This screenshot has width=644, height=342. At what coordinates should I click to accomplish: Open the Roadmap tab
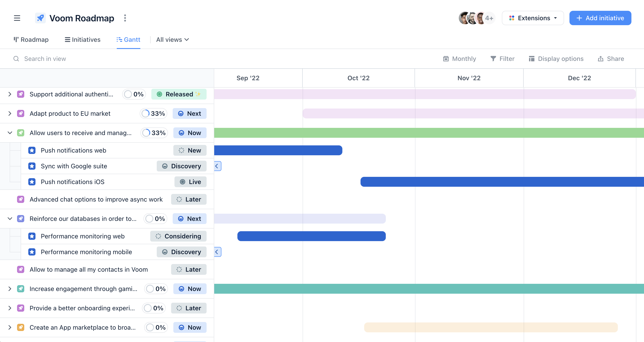[31, 40]
